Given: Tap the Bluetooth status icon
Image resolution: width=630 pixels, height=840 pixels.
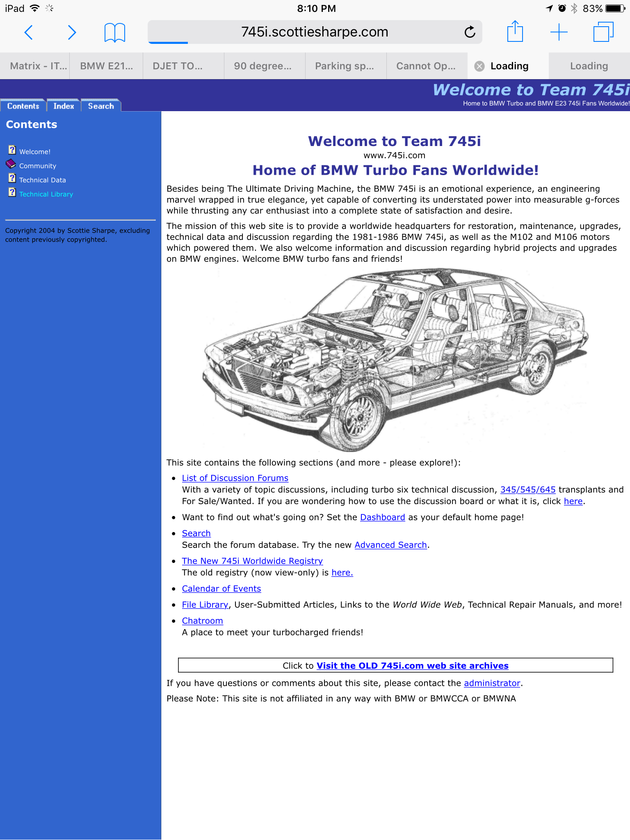Looking at the screenshot, I should pos(574,8).
